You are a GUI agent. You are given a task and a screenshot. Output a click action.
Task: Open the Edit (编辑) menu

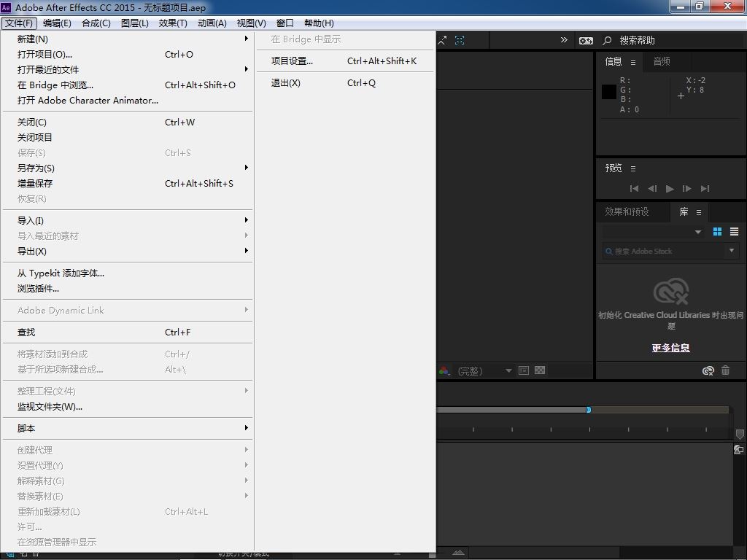pyautogui.click(x=57, y=23)
